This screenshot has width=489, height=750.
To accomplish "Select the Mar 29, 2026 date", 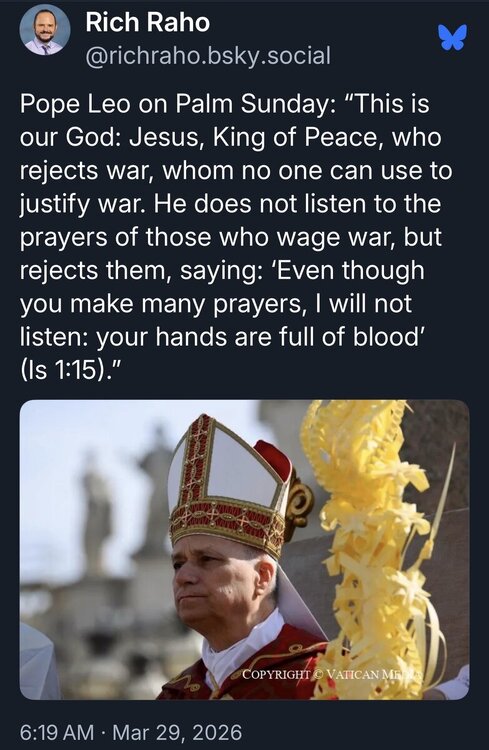I will tap(177, 732).
